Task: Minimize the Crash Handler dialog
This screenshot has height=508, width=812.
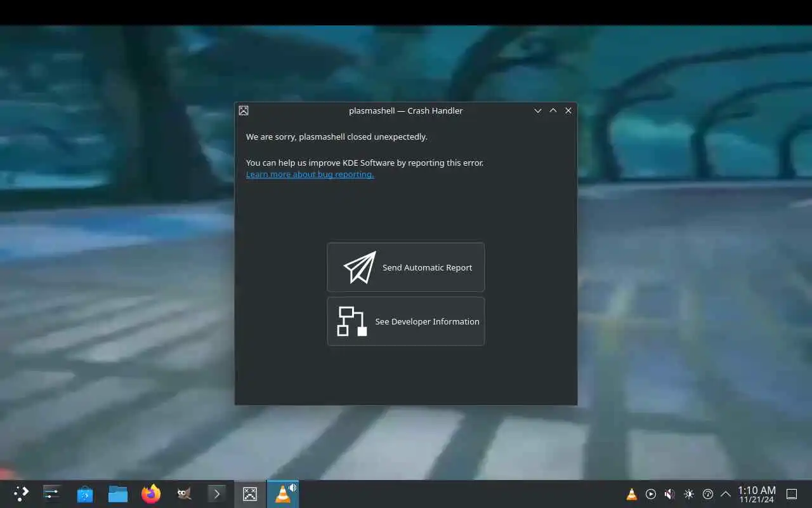Action: click(x=538, y=110)
